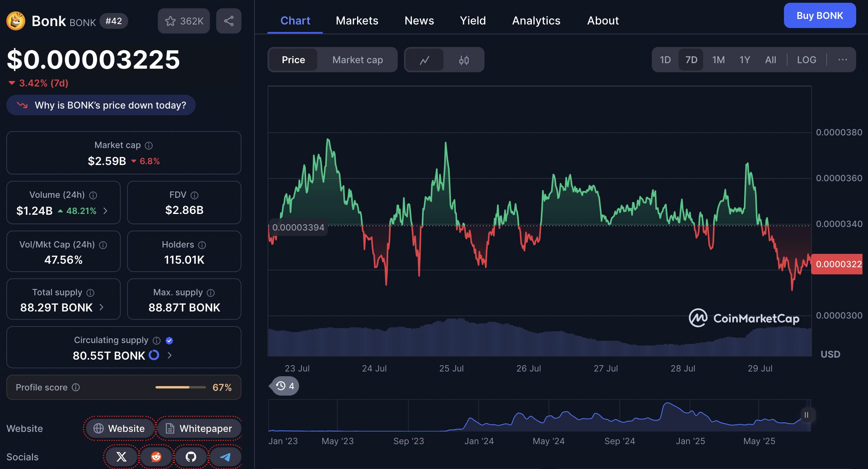Image resolution: width=868 pixels, height=469 pixels.
Task: Click the Holders info icon
Action: (202, 245)
